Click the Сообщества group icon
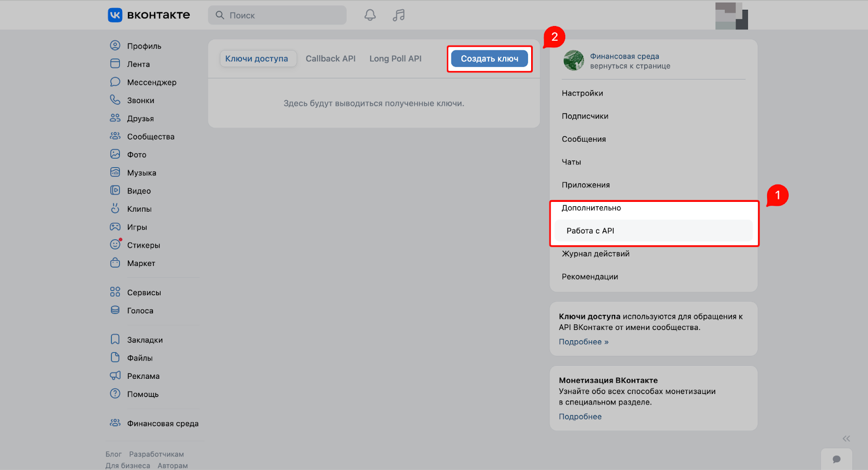 point(115,136)
